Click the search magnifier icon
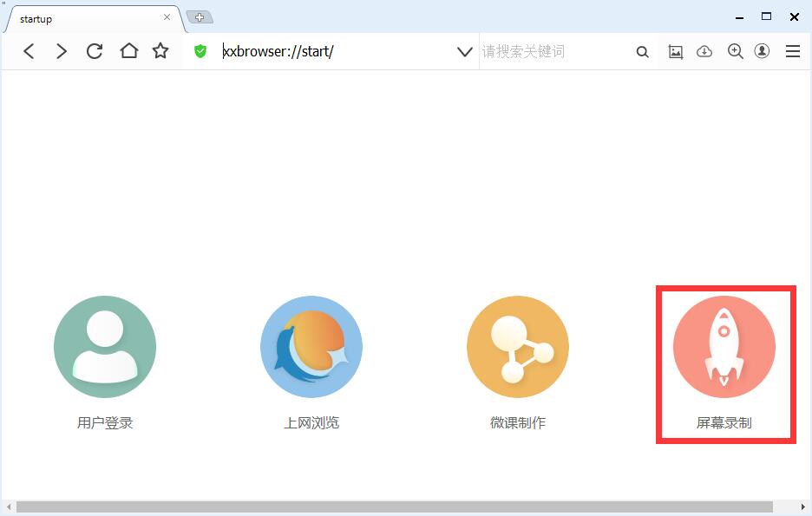 (x=642, y=52)
